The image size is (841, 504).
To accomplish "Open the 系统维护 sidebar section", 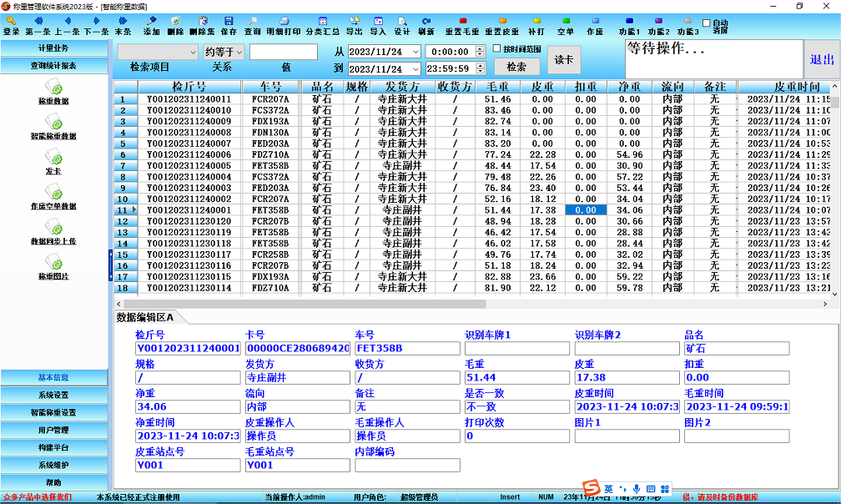I will click(53, 466).
